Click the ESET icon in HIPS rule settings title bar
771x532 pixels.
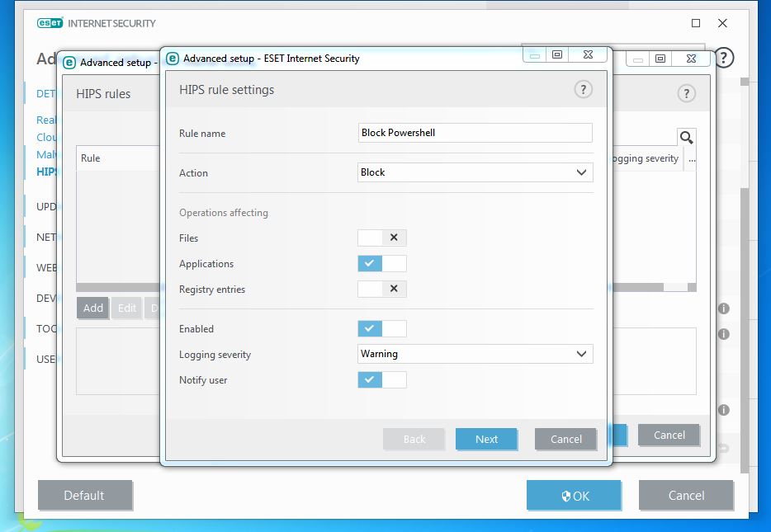coord(172,59)
